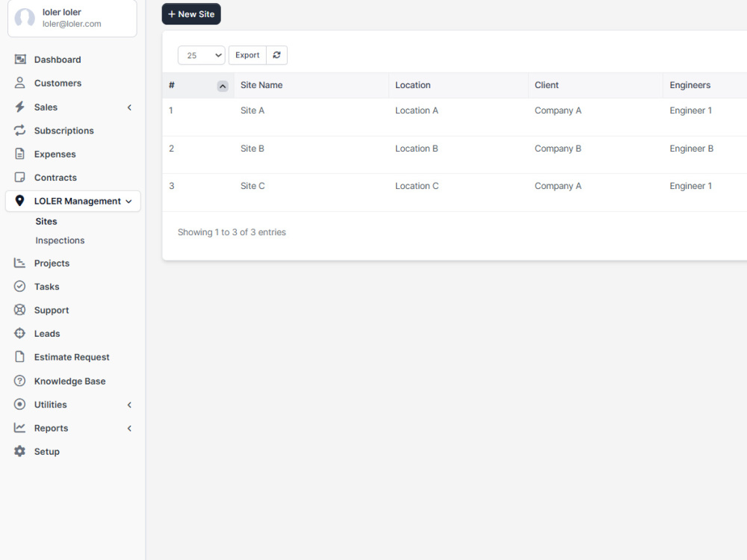
Task: Click the Dashboard sidebar icon
Action: pyautogui.click(x=20, y=59)
